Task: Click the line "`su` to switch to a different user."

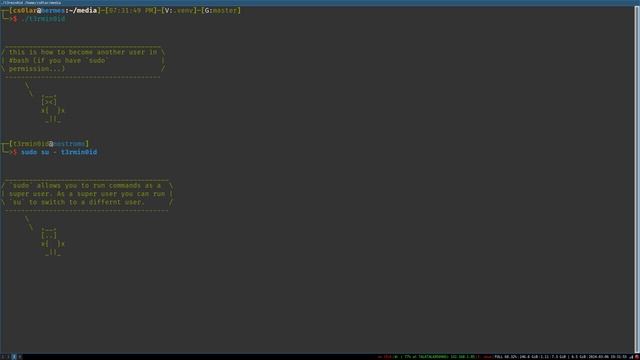Action: (77, 202)
